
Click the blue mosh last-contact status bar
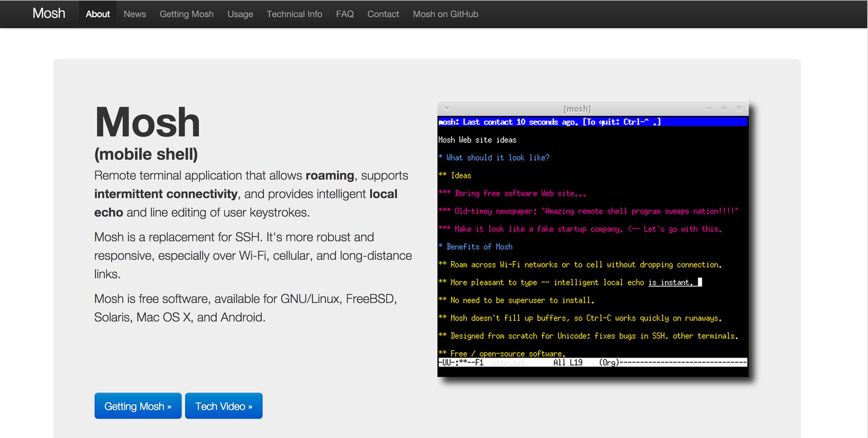592,122
